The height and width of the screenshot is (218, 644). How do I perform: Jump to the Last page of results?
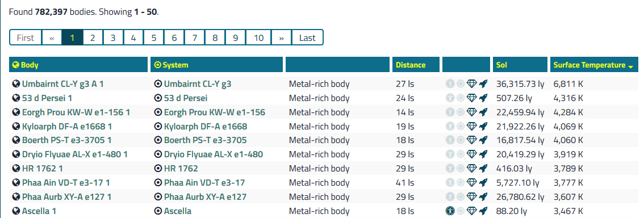pyautogui.click(x=307, y=38)
